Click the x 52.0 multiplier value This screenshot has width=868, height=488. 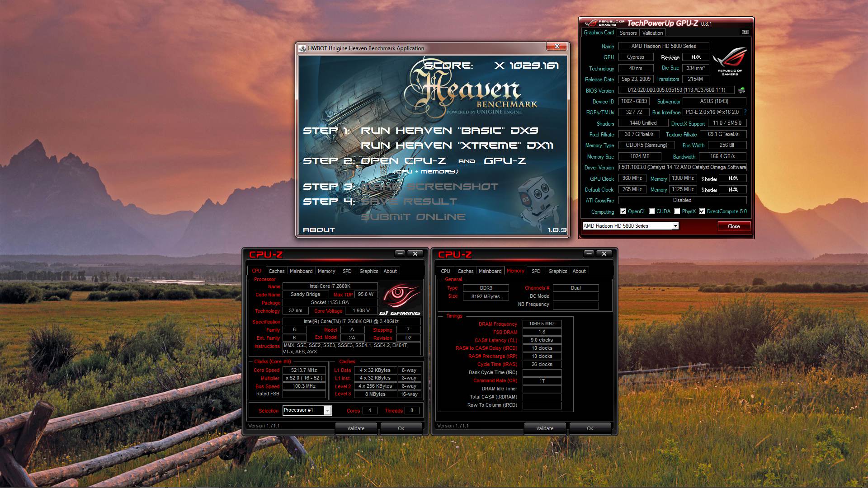pyautogui.click(x=304, y=378)
